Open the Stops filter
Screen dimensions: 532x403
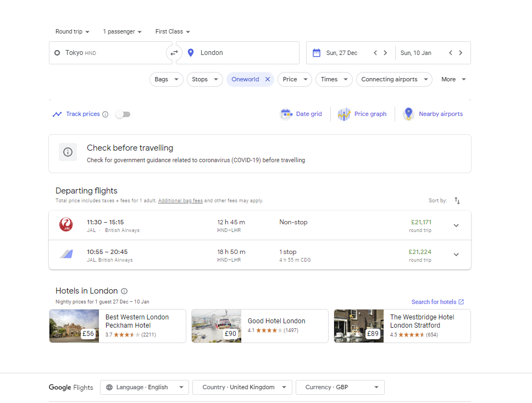[x=205, y=80]
